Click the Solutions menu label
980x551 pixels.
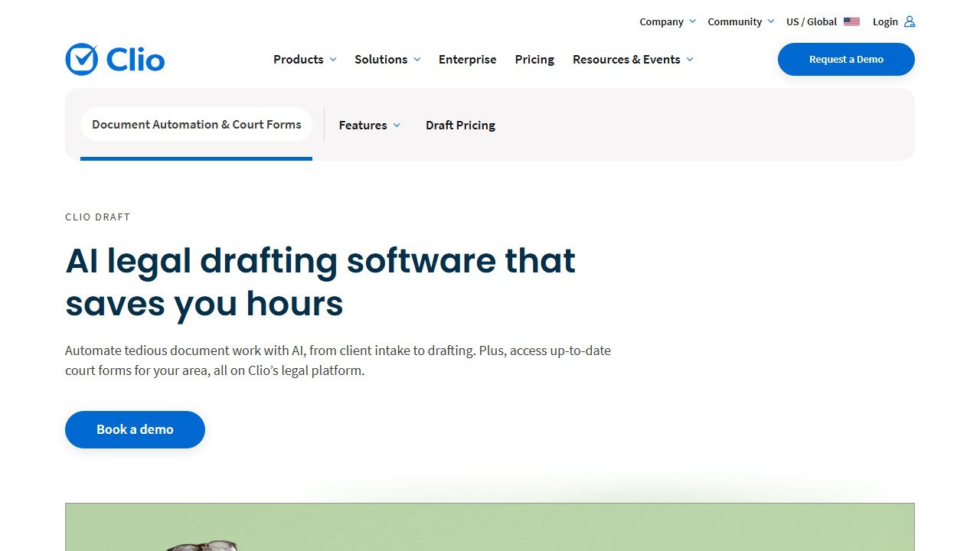(x=381, y=59)
